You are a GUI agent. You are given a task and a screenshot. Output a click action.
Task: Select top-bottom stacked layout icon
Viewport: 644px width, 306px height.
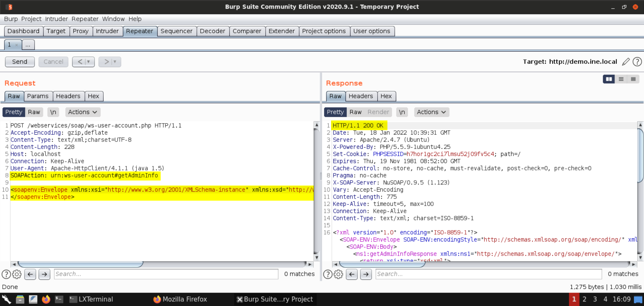coord(621,79)
